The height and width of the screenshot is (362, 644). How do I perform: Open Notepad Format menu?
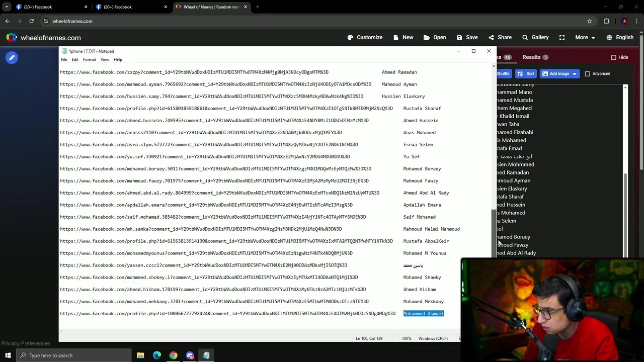point(89,59)
